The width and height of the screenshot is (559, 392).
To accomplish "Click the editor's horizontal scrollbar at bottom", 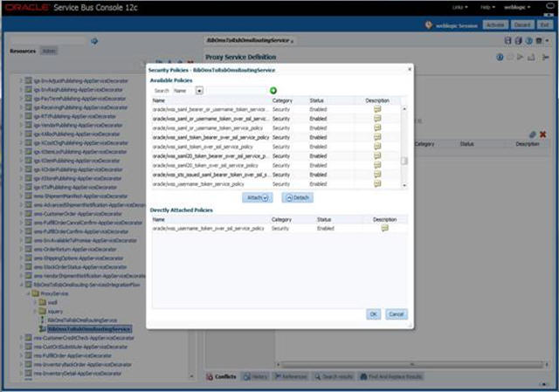I will 411,365.
